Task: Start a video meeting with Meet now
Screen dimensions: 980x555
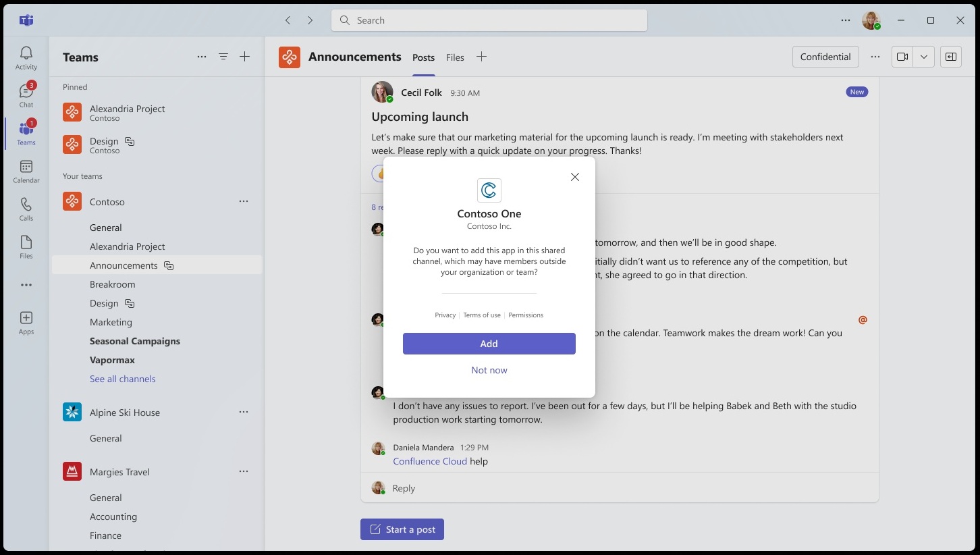Action: point(902,57)
